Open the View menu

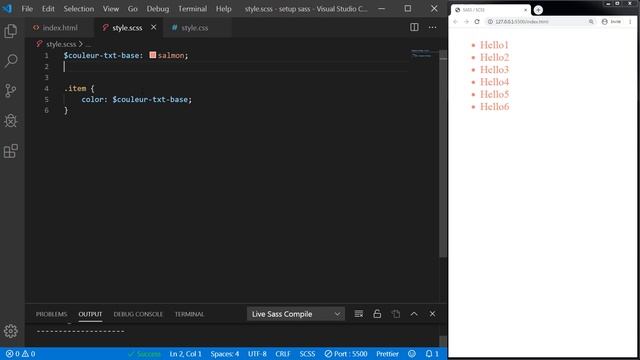coord(111,9)
